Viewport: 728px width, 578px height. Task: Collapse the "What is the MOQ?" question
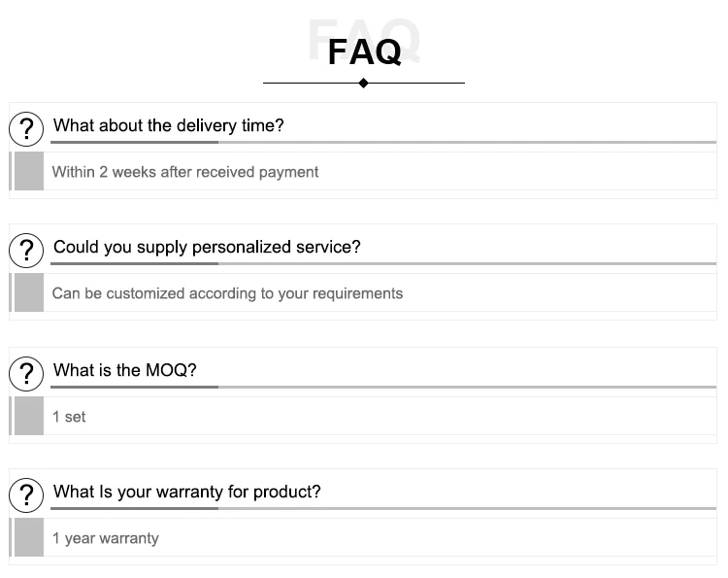pyautogui.click(x=125, y=370)
